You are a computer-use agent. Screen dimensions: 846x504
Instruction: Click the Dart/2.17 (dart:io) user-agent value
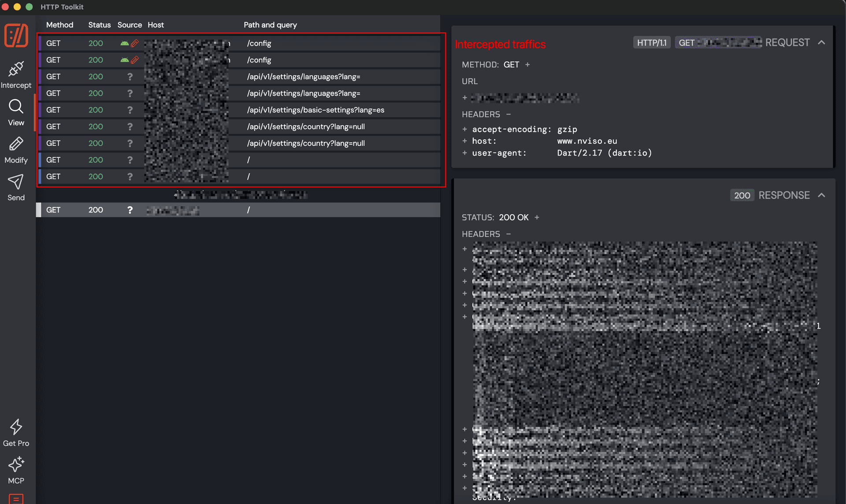pos(604,153)
